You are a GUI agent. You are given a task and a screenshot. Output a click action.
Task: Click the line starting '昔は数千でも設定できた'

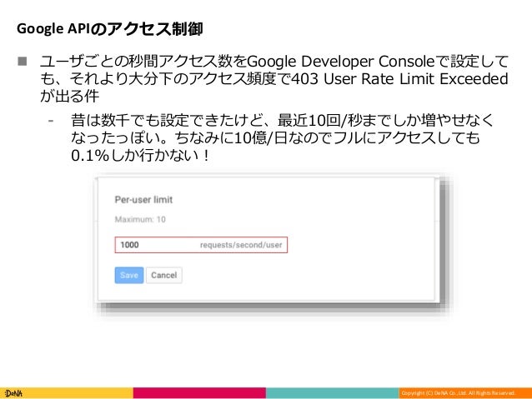coord(282,120)
